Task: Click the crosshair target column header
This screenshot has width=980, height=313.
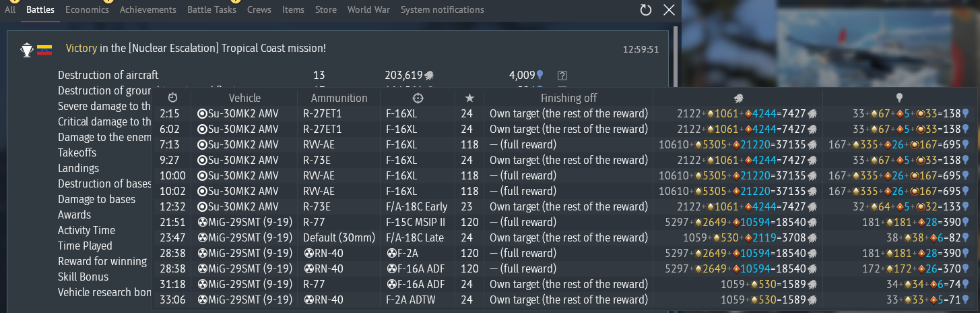Action: click(418, 98)
